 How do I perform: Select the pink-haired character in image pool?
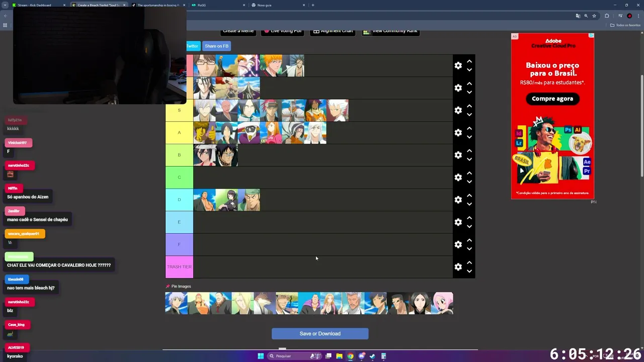tap(442, 304)
